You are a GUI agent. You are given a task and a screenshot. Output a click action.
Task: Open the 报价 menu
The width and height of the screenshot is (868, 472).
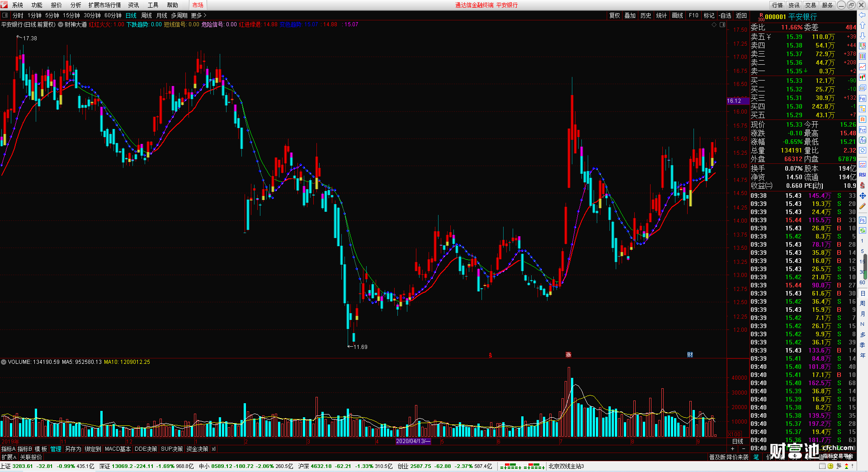[57, 5]
